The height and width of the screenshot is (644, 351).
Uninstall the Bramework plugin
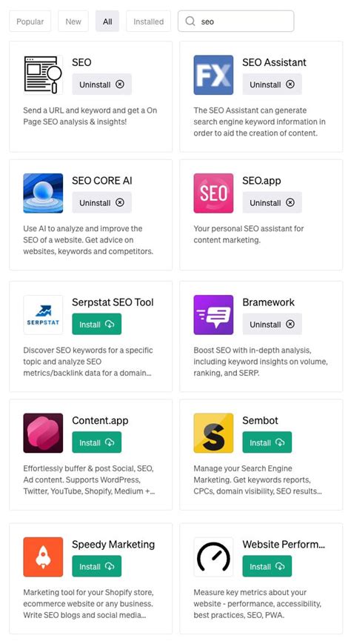tap(273, 324)
